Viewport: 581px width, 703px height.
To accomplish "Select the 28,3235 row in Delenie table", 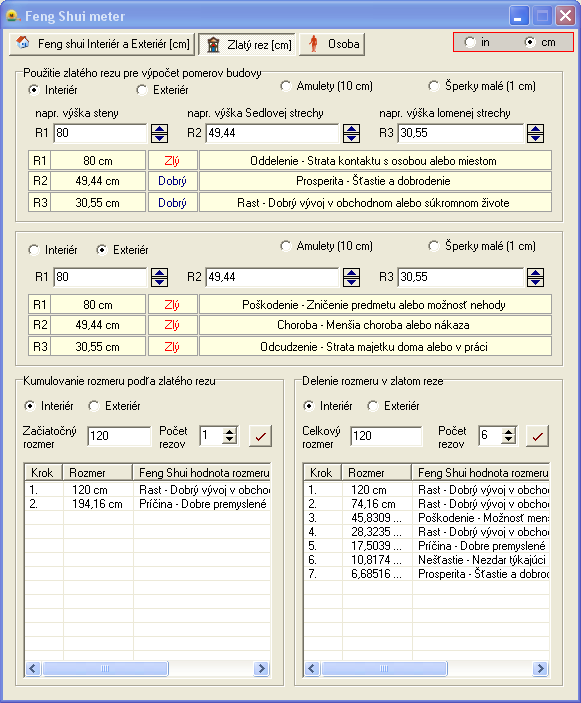I will coord(426,532).
